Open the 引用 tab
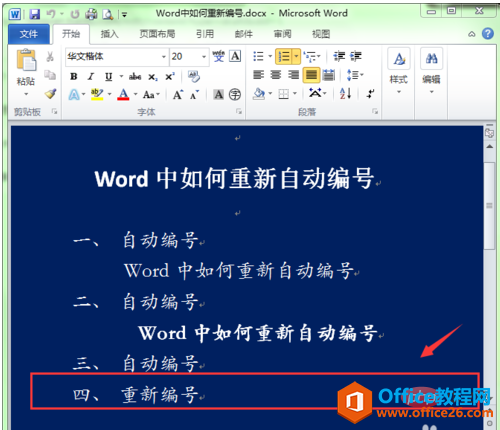This screenshot has height=430, width=500. (x=205, y=34)
